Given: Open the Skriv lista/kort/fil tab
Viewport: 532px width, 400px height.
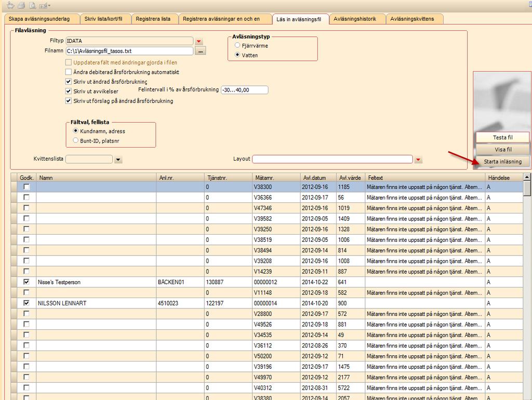Looking at the screenshot, I should click(103, 19).
